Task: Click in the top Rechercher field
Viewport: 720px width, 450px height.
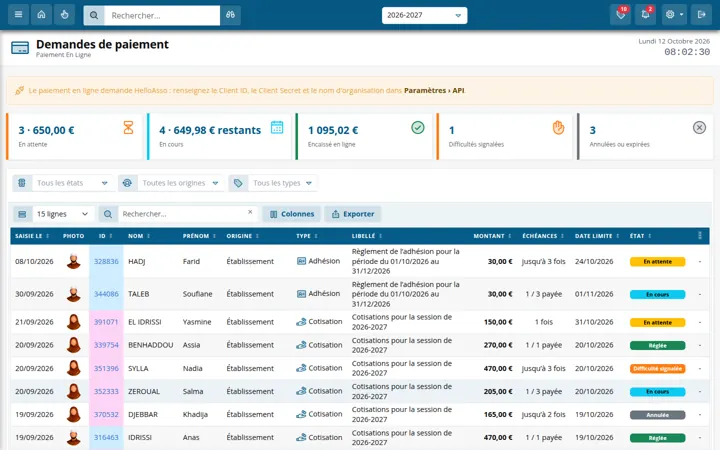Action: pyautogui.click(x=162, y=15)
